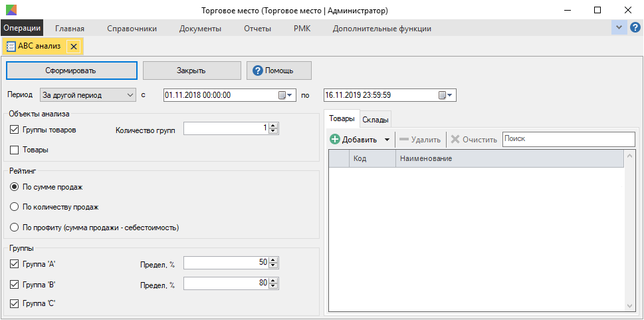This screenshot has height=320, width=644.
Task: Switch to the Склады tab
Action: [376, 119]
